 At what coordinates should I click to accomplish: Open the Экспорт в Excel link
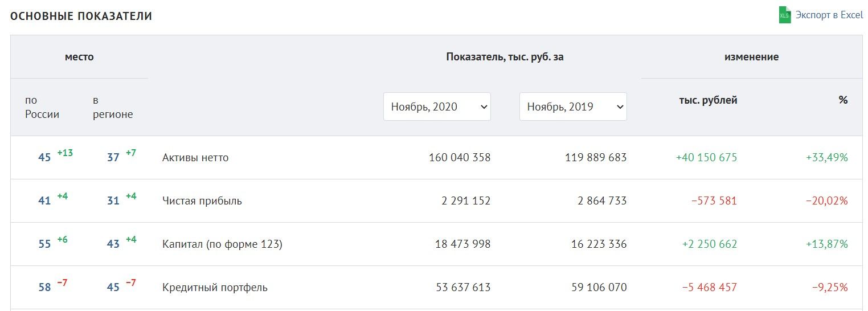[x=829, y=15]
